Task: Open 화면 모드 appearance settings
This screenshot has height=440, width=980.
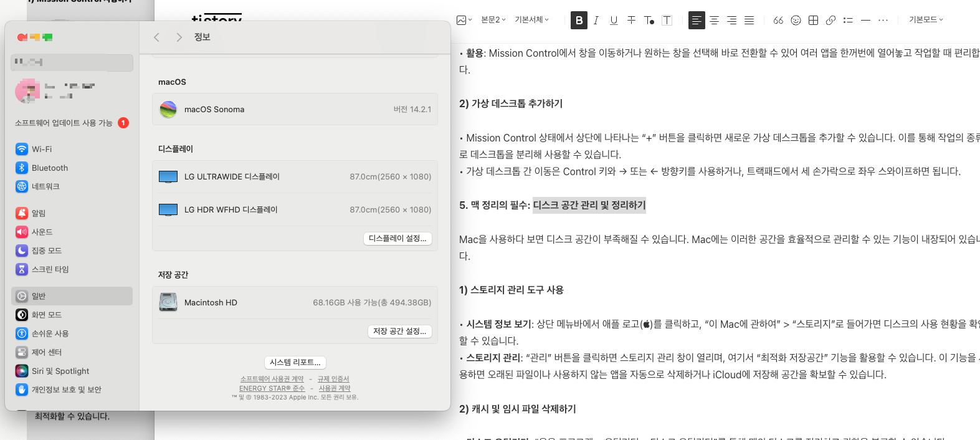Action: (x=72, y=315)
